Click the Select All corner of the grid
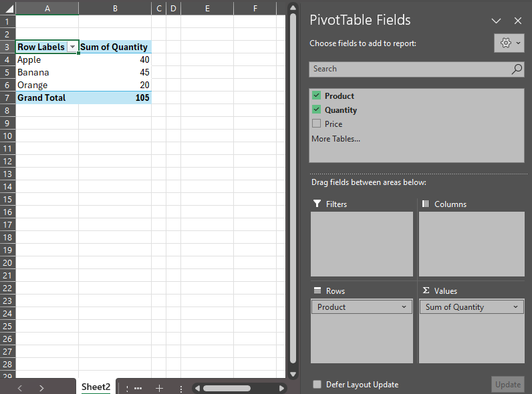Screen dimensions: 532x394 tap(7, 8)
